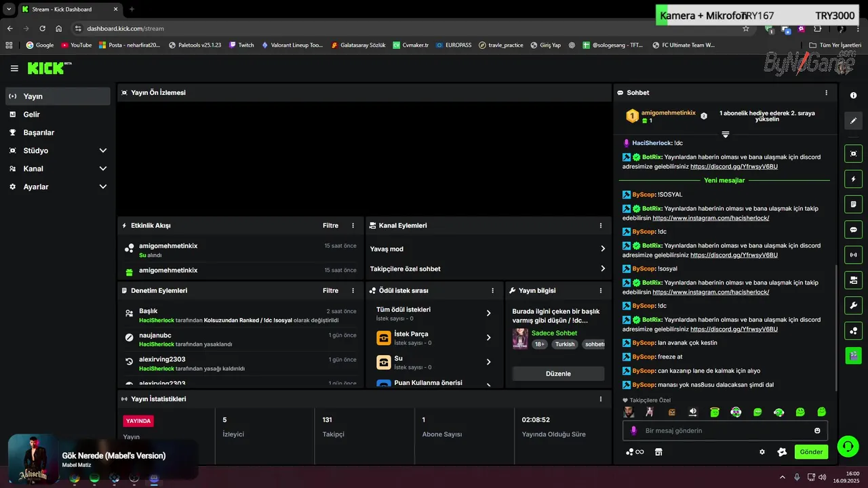Click the lightning bolt widget in the right sidebar
Viewport: 868px width, 488px height.
tap(853, 179)
